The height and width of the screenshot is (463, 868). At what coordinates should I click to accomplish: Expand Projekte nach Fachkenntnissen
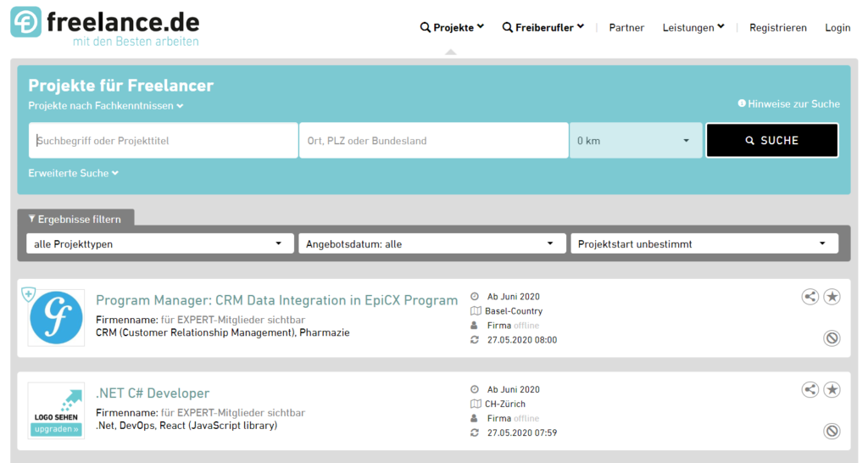click(105, 106)
